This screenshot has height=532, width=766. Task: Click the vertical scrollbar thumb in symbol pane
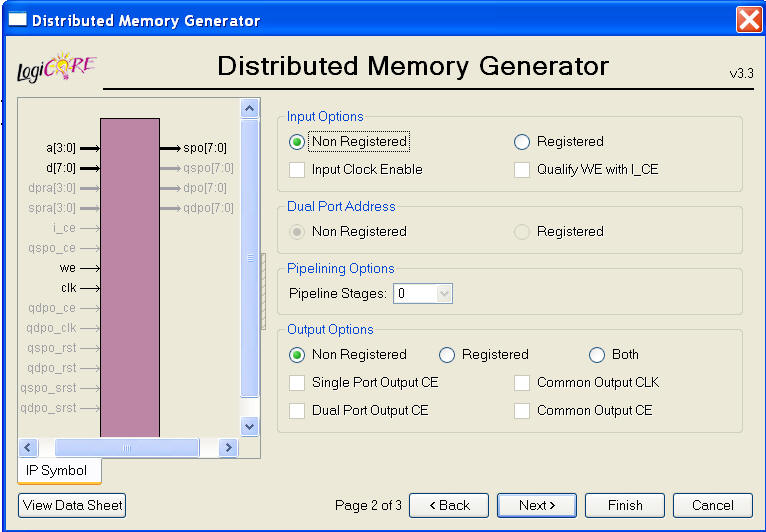250,258
